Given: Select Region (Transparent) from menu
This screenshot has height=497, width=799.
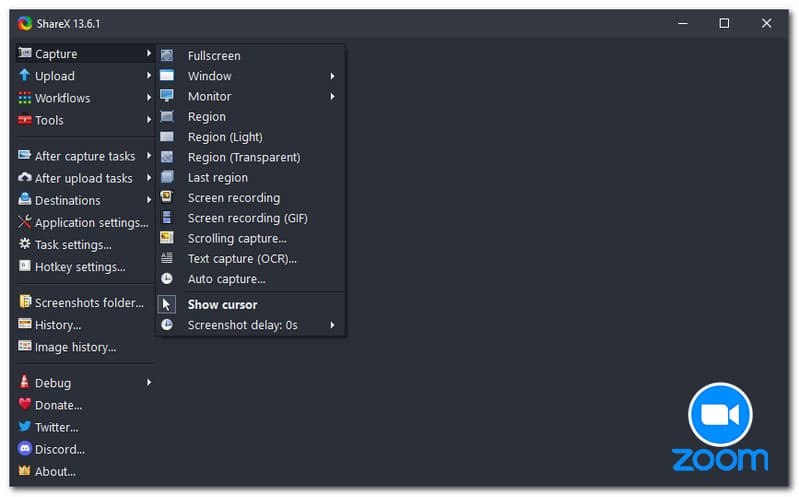Looking at the screenshot, I should pos(243,157).
